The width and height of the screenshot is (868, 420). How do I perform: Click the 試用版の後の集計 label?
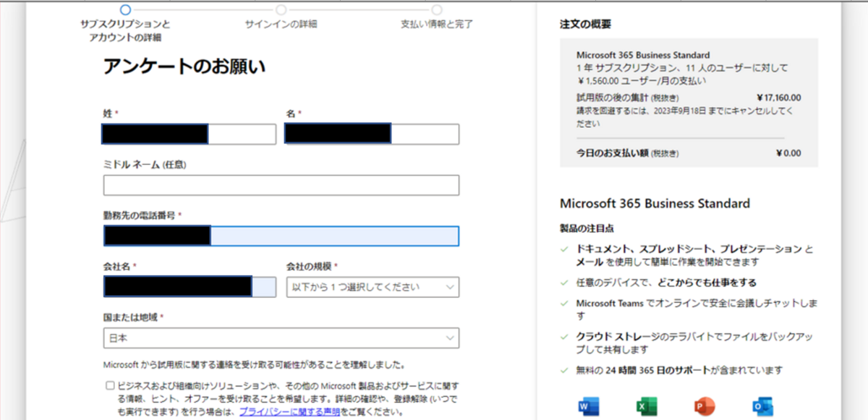tap(612, 98)
